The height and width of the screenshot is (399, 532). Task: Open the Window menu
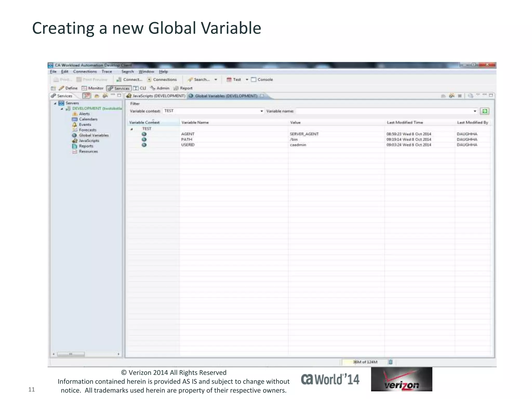[x=146, y=71]
